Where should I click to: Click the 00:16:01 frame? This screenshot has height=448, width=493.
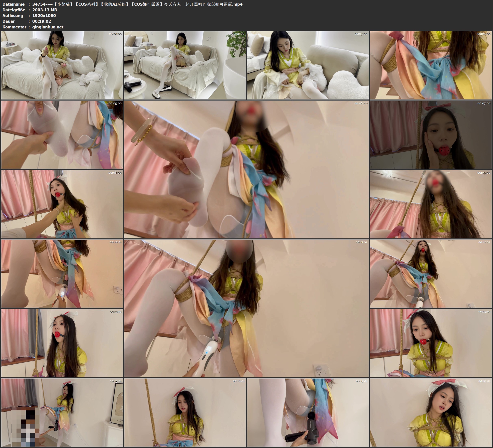[185, 412]
